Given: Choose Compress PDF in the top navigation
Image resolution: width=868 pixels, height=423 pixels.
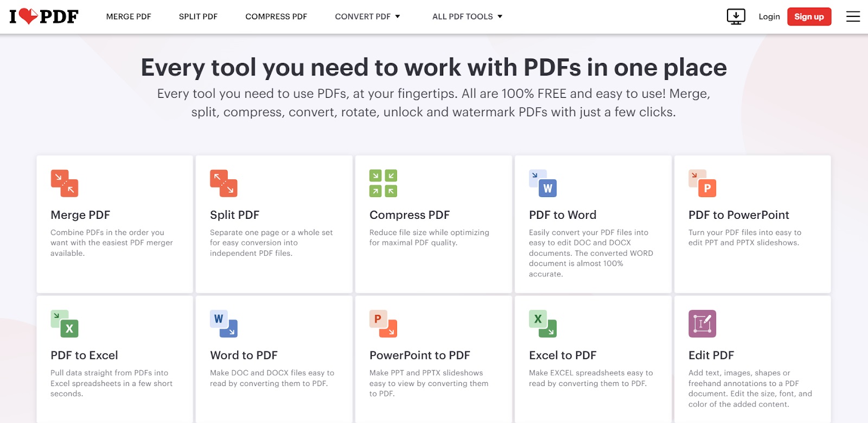Looking at the screenshot, I should click(276, 16).
